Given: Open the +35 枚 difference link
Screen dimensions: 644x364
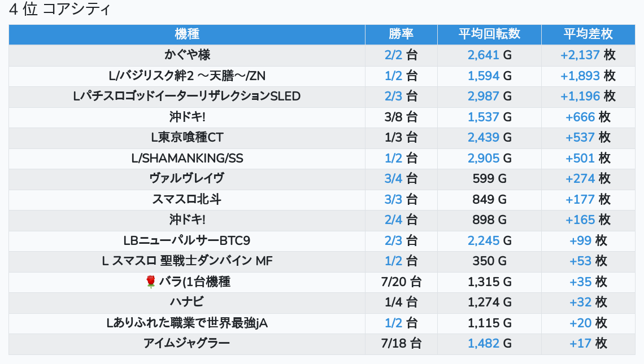Looking at the screenshot, I should point(580,282).
